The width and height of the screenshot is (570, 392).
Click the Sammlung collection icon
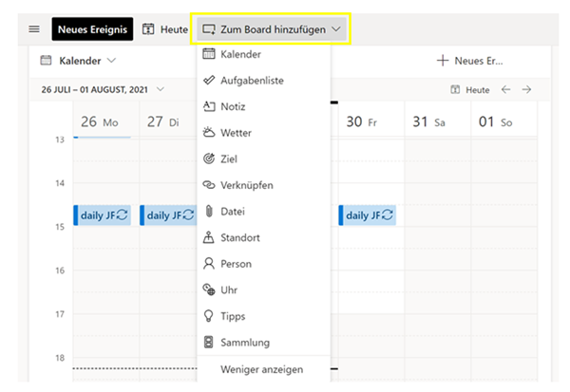click(210, 342)
